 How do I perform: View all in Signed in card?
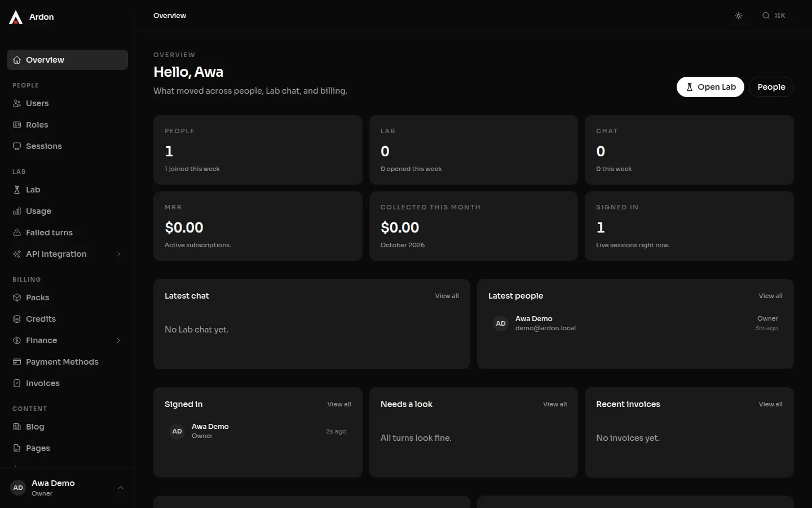339,404
